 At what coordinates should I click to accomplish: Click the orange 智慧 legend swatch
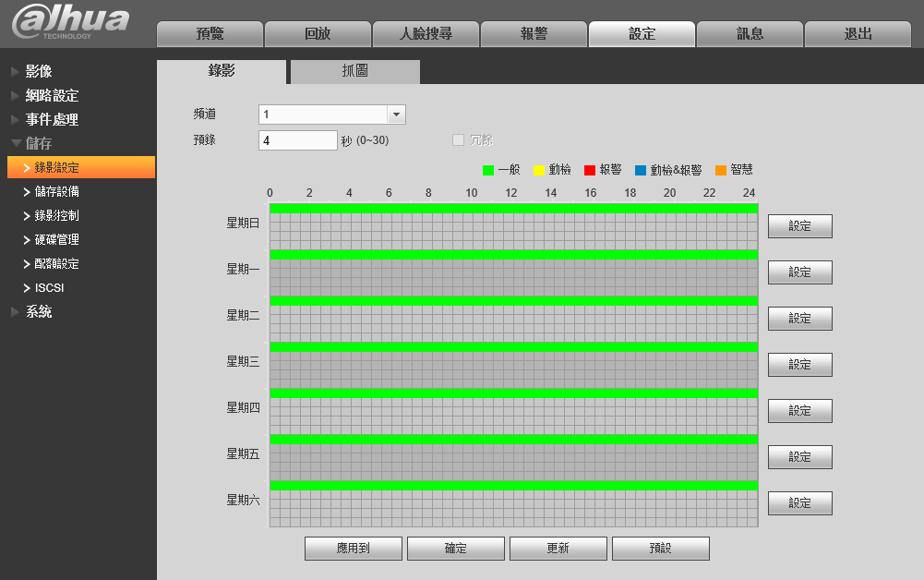tap(720, 170)
